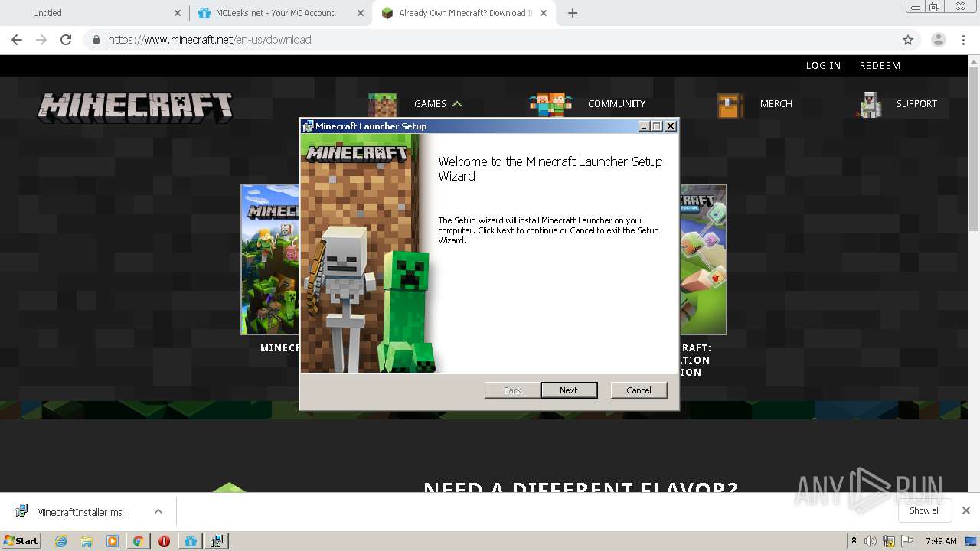Click the Welcome to the Minecraft Launcher Setup Wizard heading
The image size is (980, 551).
pyautogui.click(x=550, y=169)
